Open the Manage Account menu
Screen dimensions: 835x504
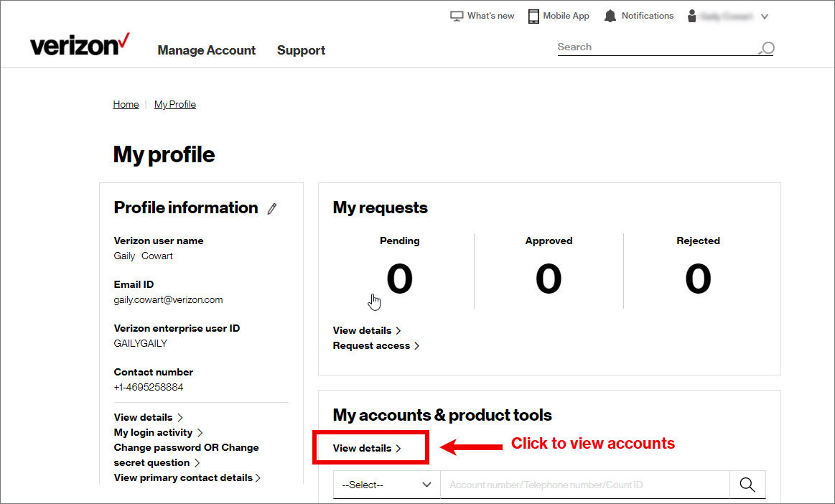click(x=207, y=50)
